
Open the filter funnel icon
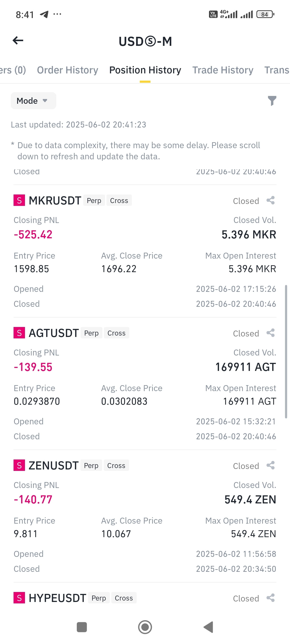272,101
